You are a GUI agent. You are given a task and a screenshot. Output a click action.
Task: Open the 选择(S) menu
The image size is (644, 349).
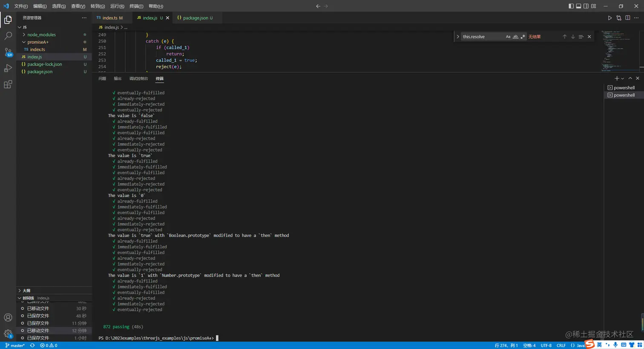59,6
